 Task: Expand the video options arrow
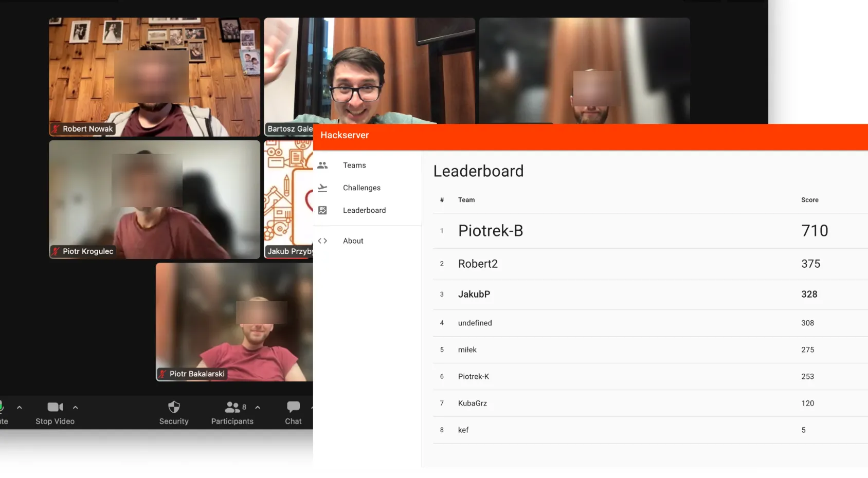[x=76, y=408]
